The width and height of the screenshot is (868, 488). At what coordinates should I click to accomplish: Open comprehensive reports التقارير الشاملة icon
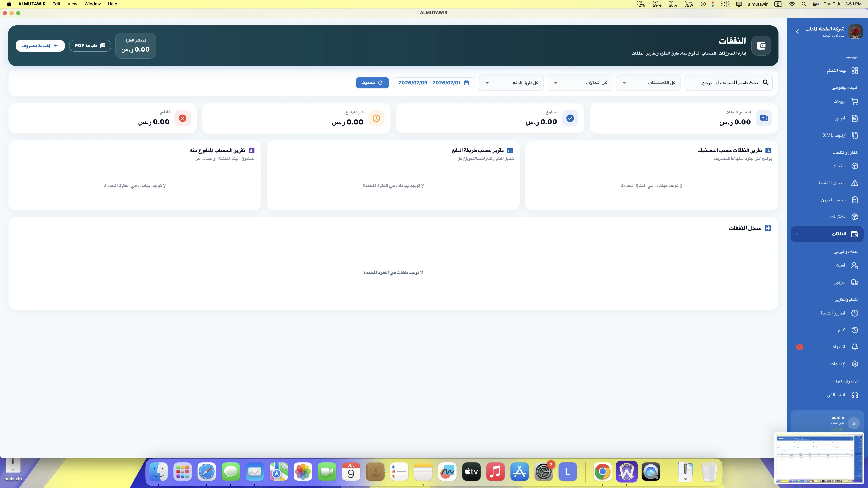(x=854, y=313)
